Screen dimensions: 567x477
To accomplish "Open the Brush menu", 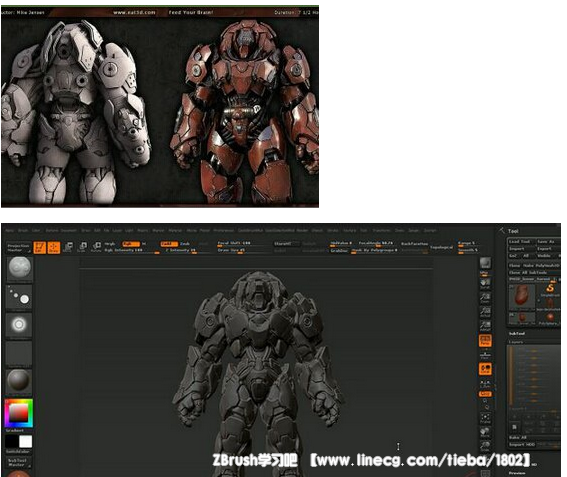I will [x=23, y=230].
